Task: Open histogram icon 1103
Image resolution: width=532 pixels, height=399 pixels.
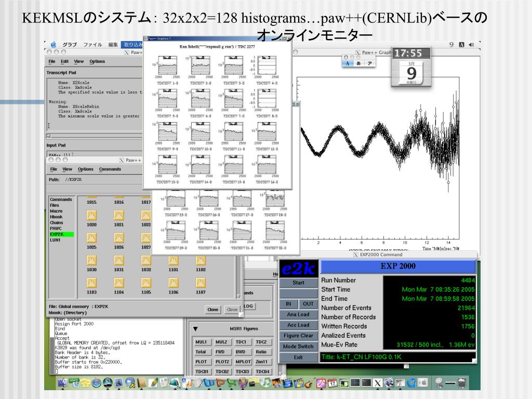Action: (91, 283)
